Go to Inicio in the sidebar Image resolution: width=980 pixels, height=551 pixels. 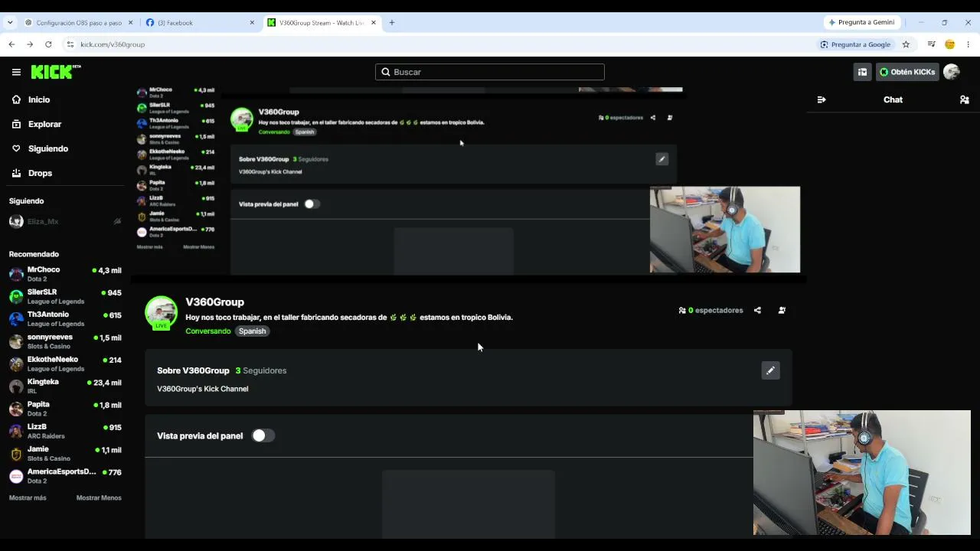pyautogui.click(x=39, y=99)
